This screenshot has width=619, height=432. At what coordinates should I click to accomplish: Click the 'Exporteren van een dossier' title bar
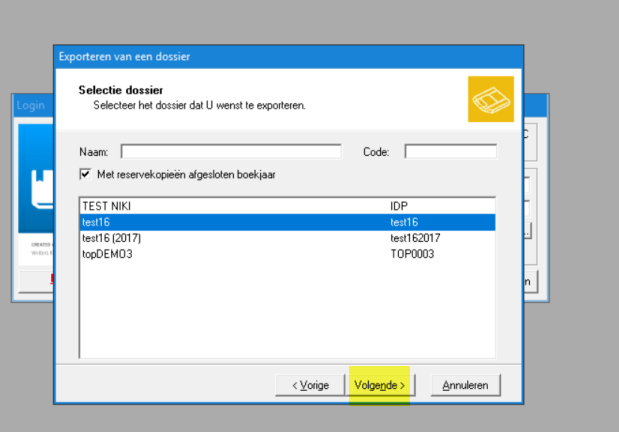(250, 56)
